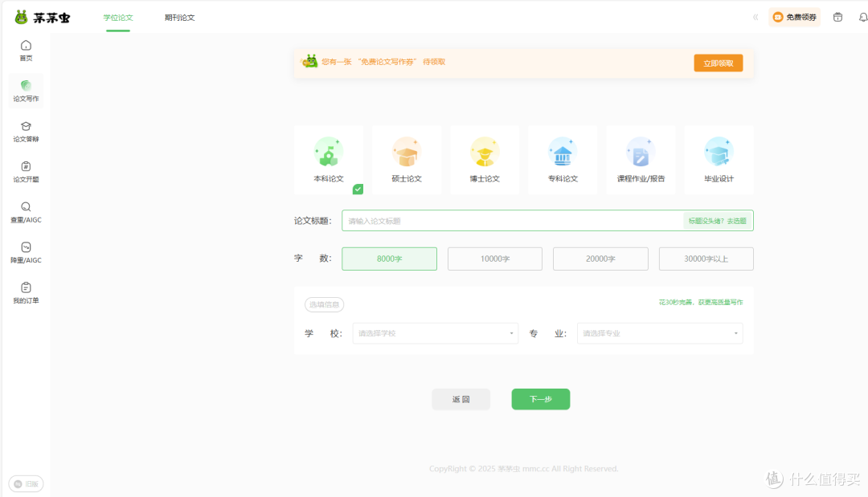Choose the 8000字 word count option
This screenshot has width=868, height=497.
[x=389, y=259]
